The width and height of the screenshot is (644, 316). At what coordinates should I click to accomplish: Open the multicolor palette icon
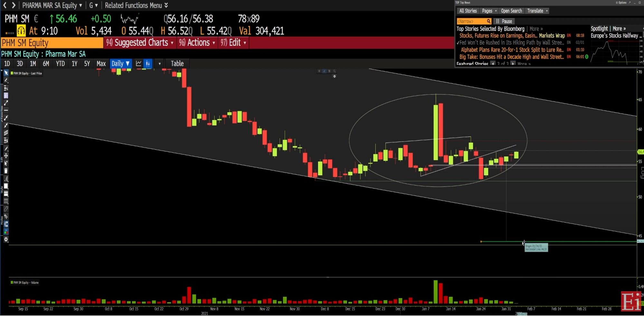(6, 232)
